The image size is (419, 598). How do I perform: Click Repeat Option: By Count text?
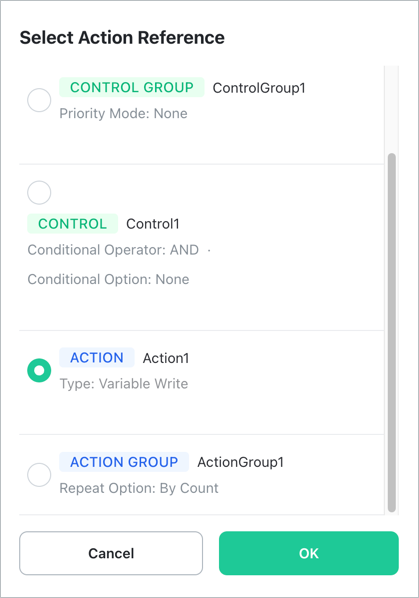tap(139, 488)
